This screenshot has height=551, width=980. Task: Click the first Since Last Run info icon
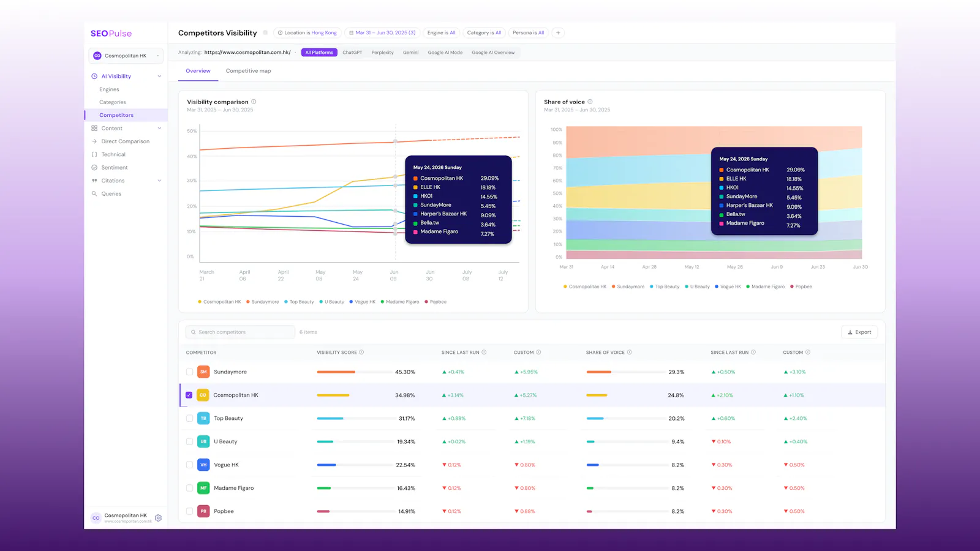[484, 353]
